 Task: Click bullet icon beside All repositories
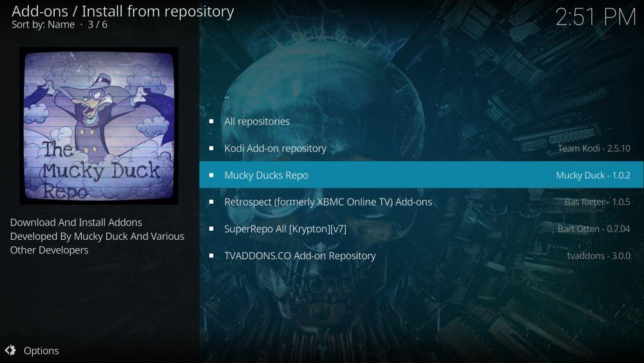click(x=211, y=121)
